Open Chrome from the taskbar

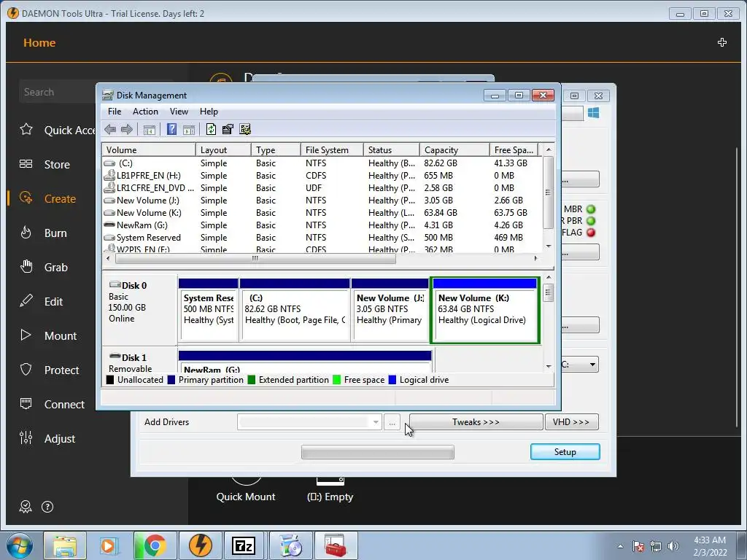[x=155, y=545]
